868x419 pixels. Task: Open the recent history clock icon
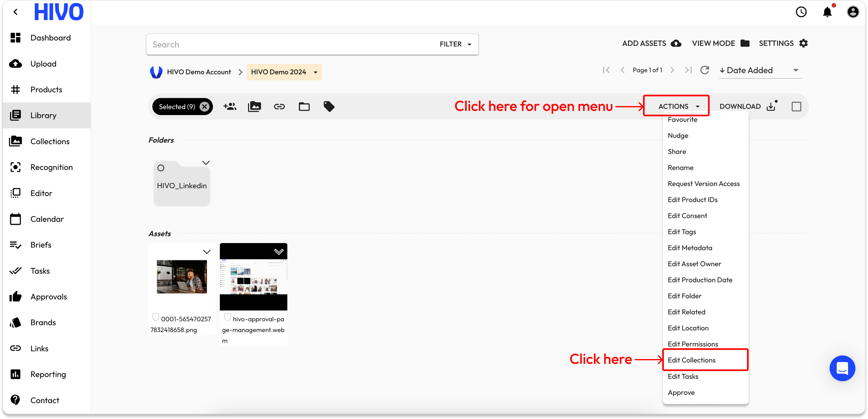[x=801, y=12]
